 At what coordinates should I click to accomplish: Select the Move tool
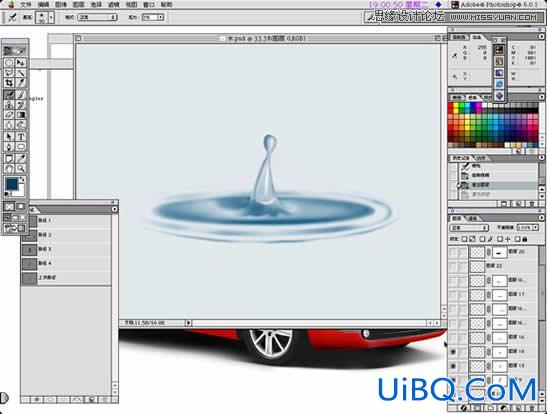coord(21,63)
